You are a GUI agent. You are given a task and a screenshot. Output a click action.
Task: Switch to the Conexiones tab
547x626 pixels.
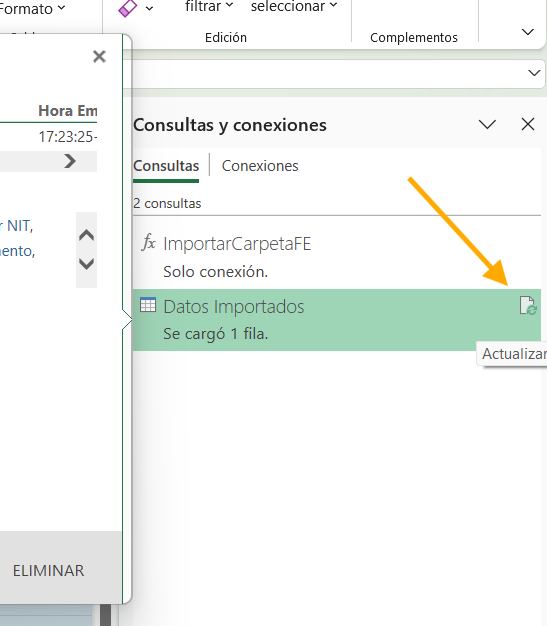tap(260, 166)
